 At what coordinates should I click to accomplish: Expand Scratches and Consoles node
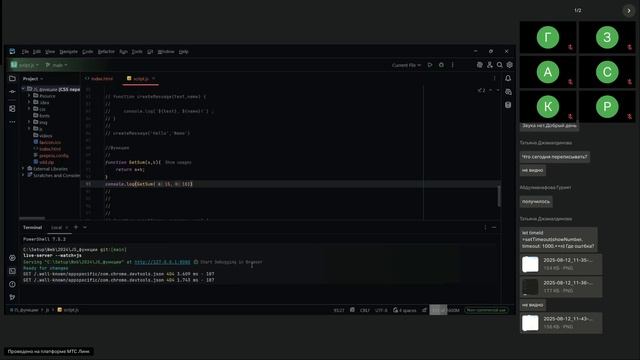[23, 175]
